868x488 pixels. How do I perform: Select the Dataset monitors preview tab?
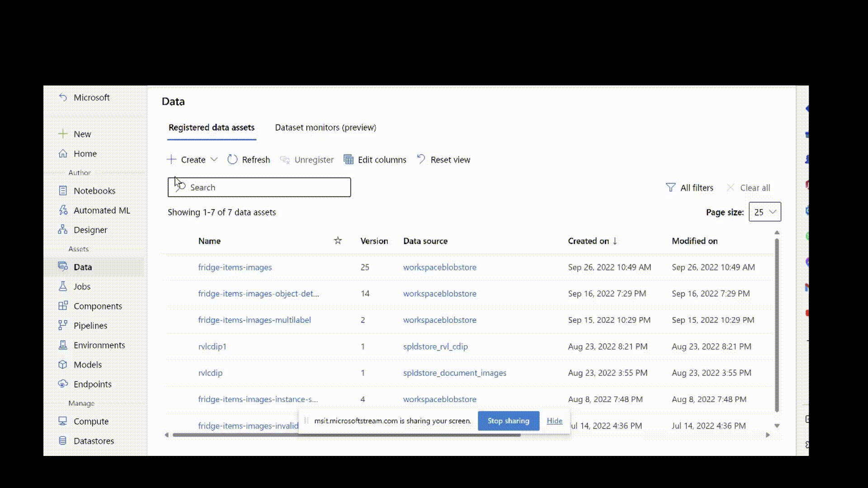pos(325,127)
